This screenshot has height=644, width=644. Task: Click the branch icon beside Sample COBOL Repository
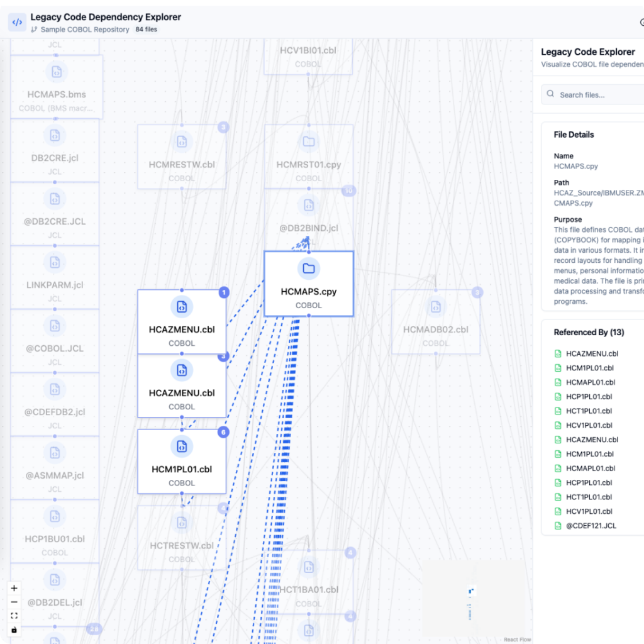[x=34, y=30]
